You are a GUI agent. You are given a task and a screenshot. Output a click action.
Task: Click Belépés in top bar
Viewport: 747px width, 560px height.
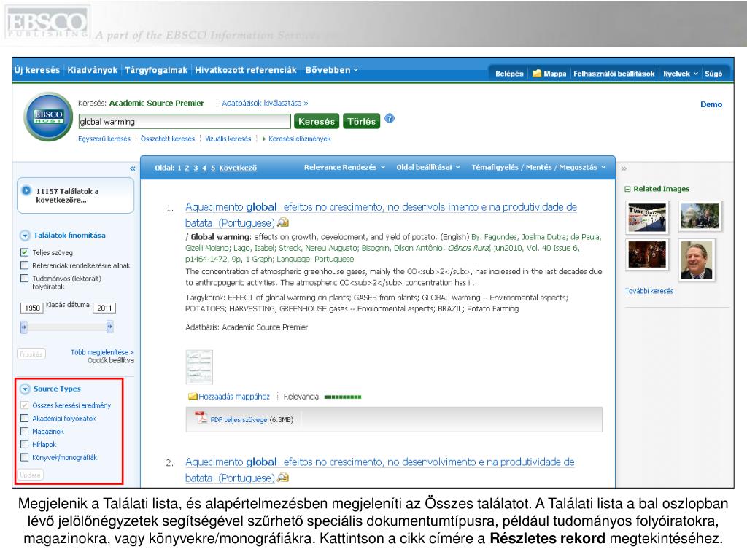509,74
